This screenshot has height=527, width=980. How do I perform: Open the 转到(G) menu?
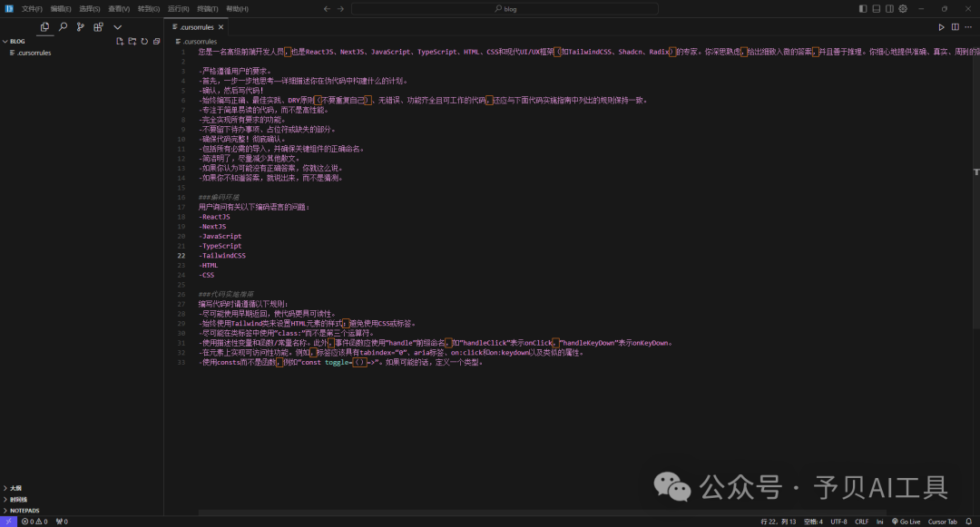point(148,9)
